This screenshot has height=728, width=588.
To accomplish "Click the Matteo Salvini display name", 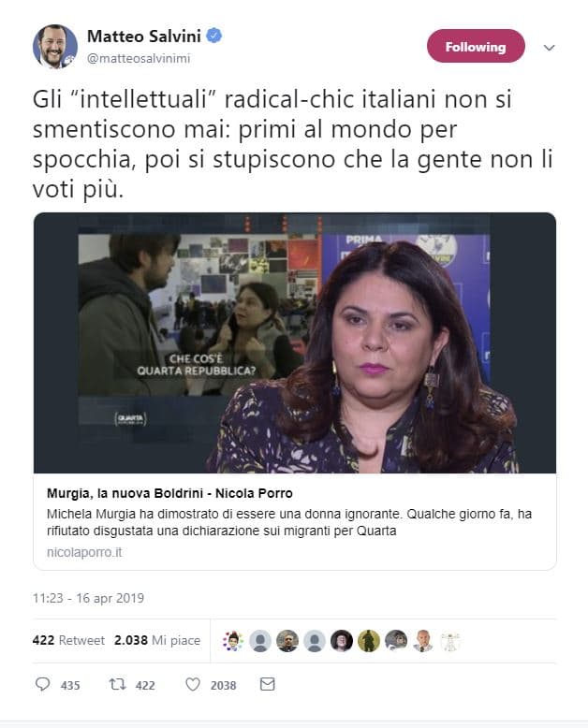I will (144, 36).
